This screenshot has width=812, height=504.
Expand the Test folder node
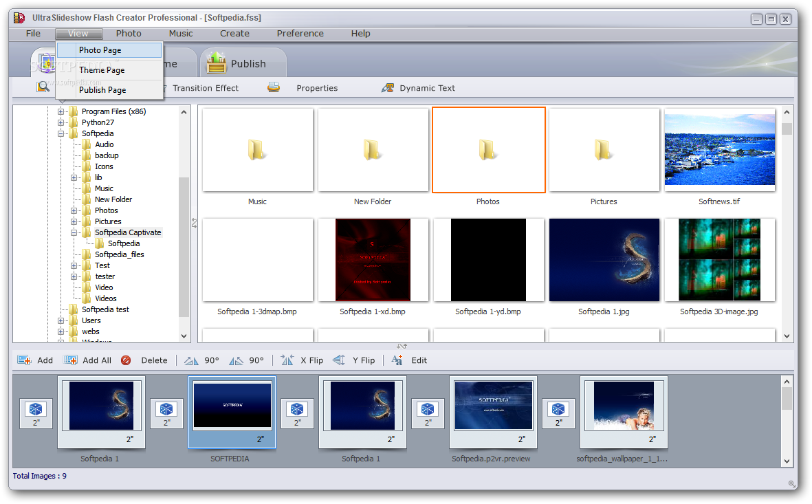coord(74,265)
